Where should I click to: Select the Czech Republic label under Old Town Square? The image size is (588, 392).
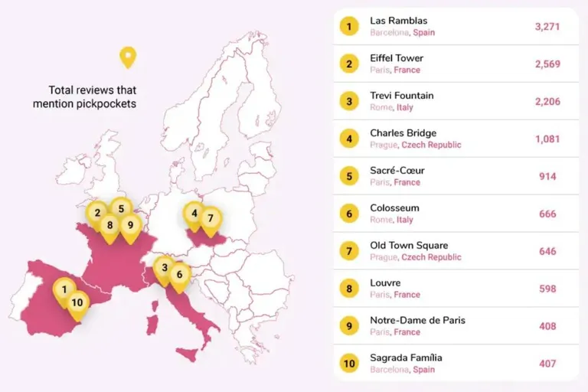(431, 257)
